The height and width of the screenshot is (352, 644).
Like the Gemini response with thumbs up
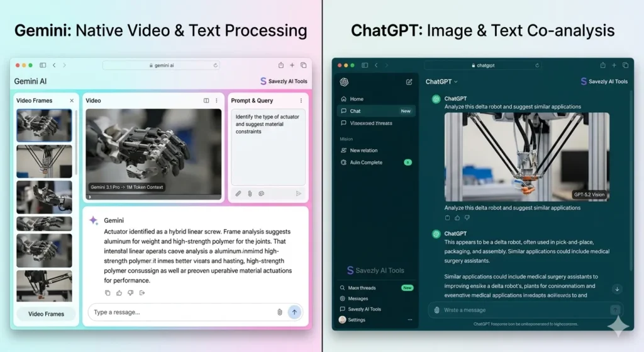click(119, 293)
